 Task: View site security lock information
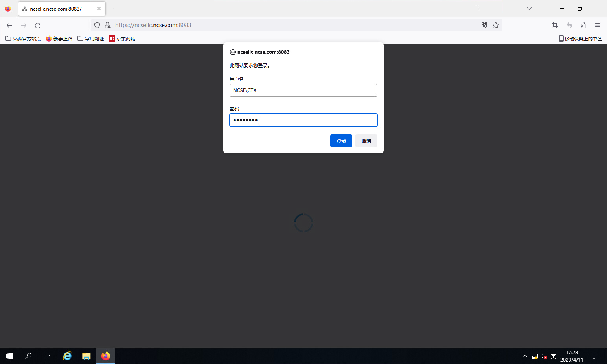coord(108,25)
